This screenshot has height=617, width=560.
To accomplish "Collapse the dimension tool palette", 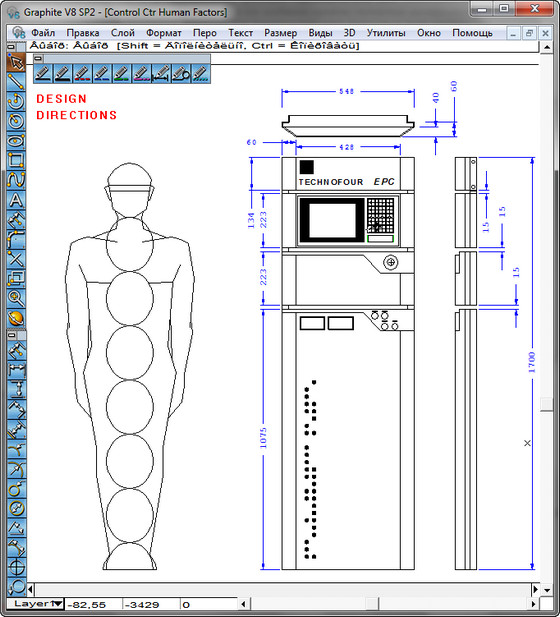I will click(x=12, y=335).
